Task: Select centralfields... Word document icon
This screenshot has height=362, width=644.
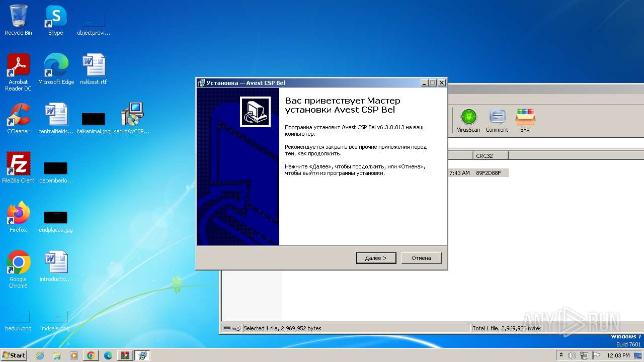Action: point(56,119)
